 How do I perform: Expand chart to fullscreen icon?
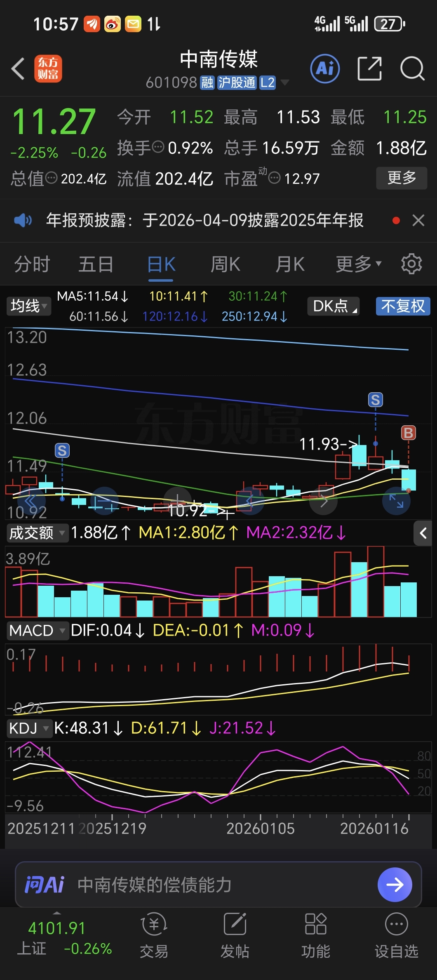[x=396, y=501]
